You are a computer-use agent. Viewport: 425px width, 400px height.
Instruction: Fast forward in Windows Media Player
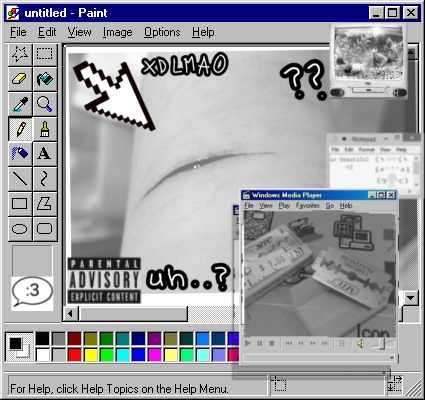pos(313,343)
